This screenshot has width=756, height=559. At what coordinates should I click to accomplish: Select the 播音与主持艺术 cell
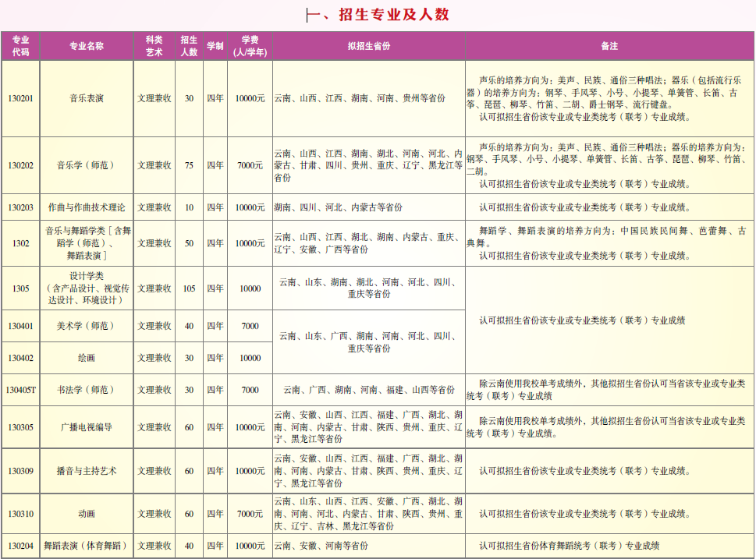point(87,471)
